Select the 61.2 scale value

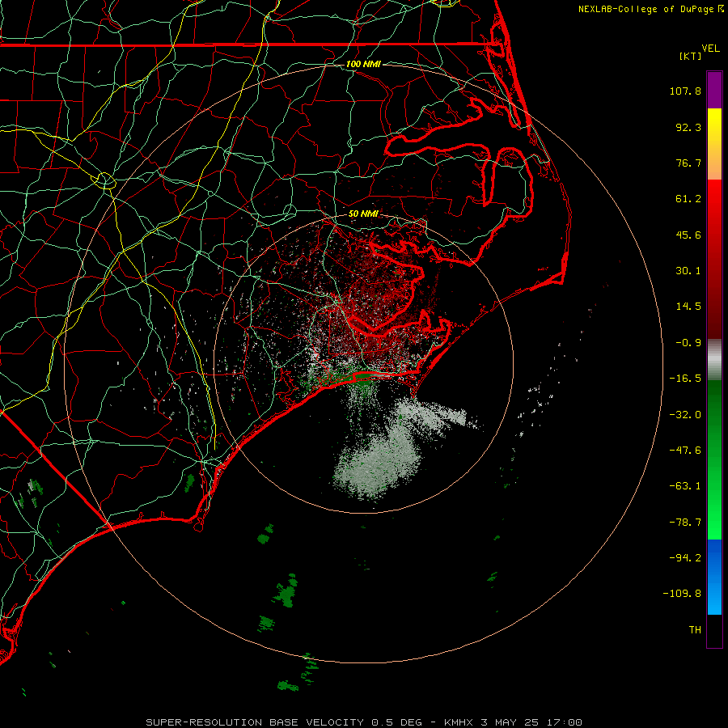[x=688, y=199]
